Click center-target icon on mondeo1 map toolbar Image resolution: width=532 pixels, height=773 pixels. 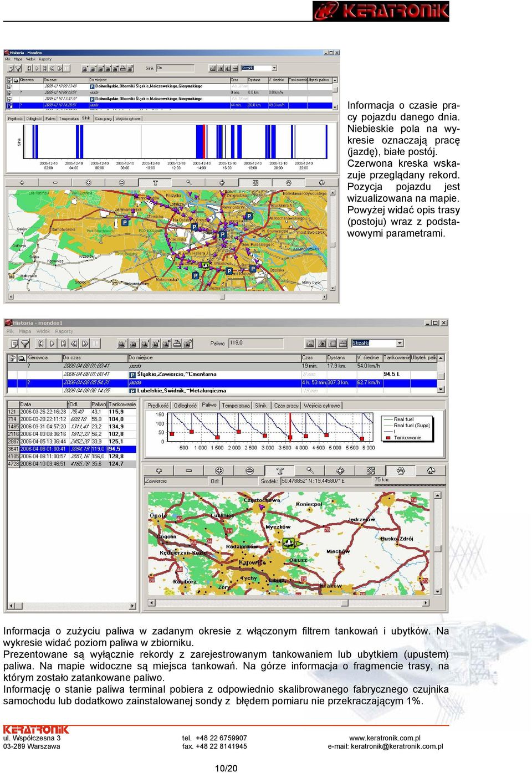pyautogui.click(x=340, y=470)
